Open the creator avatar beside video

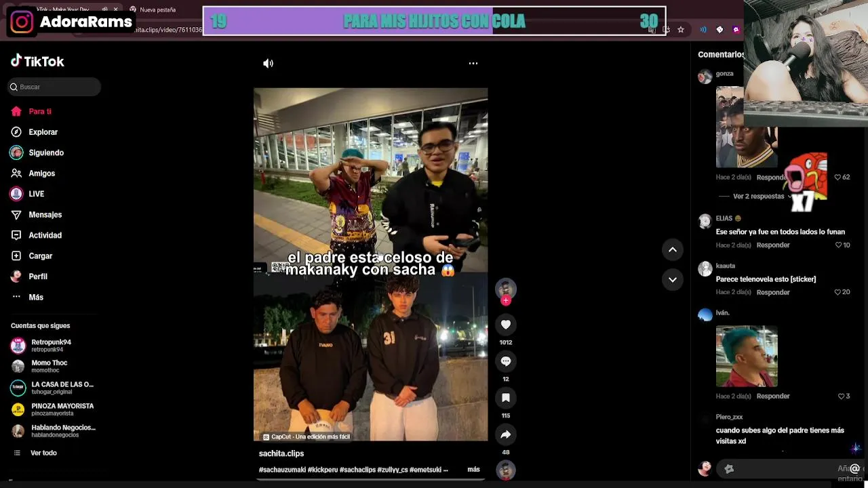(x=506, y=289)
